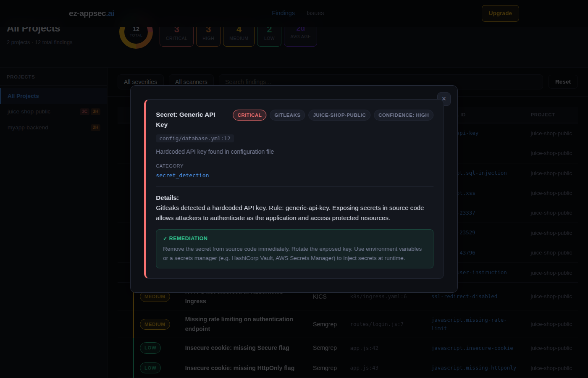The height and width of the screenshot is (378, 588).
Task: Click the Reset filters button
Action: [x=563, y=82]
